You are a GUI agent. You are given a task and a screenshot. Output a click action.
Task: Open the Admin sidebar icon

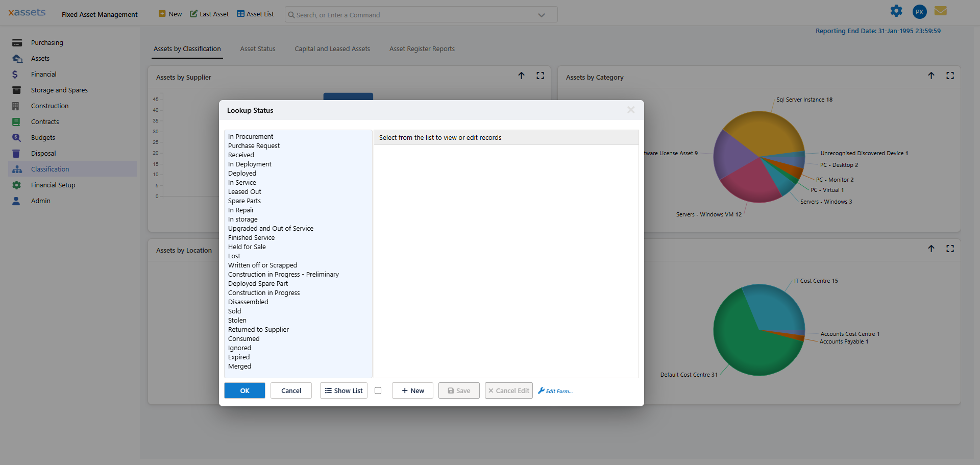(x=17, y=201)
